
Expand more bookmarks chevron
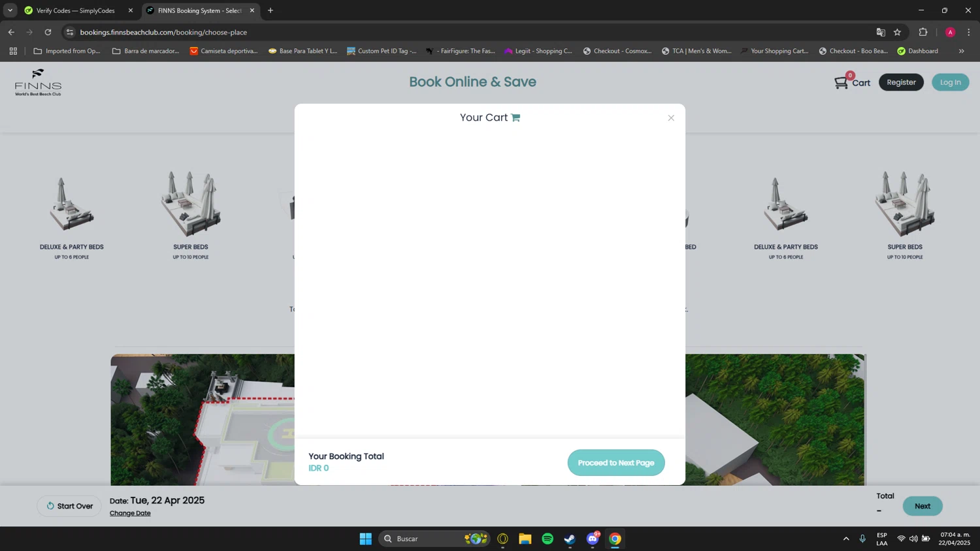click(962, 51)
